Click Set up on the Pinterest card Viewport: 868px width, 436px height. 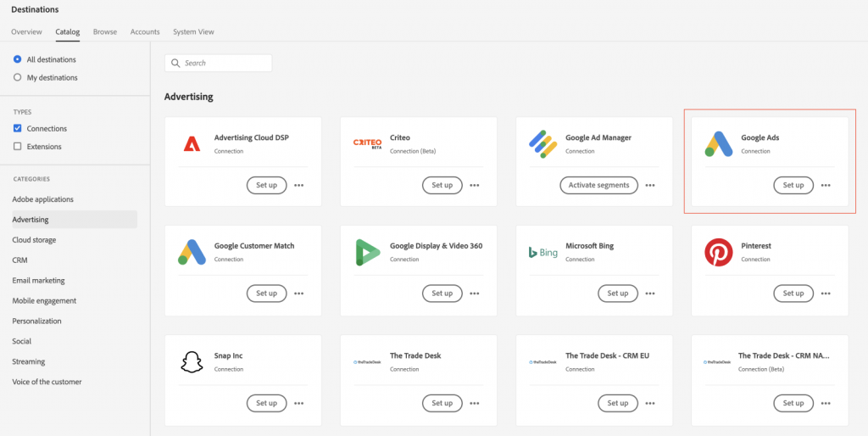click(x=793, y=293)
